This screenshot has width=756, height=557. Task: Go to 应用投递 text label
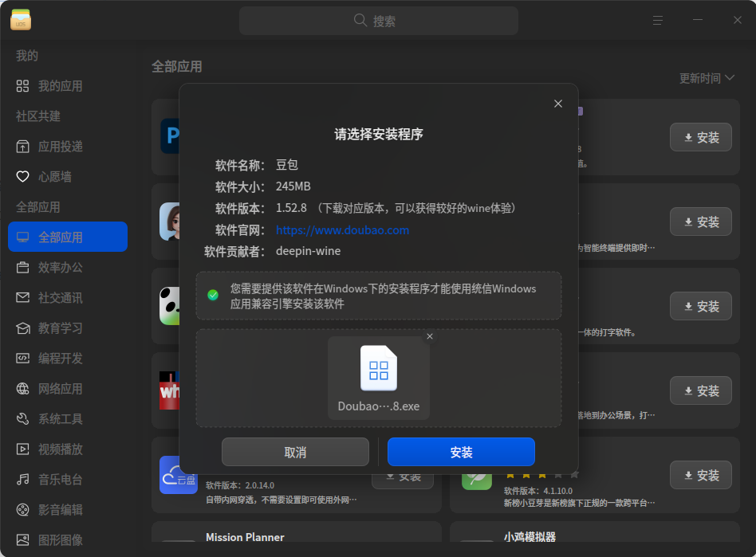point(61,147)
